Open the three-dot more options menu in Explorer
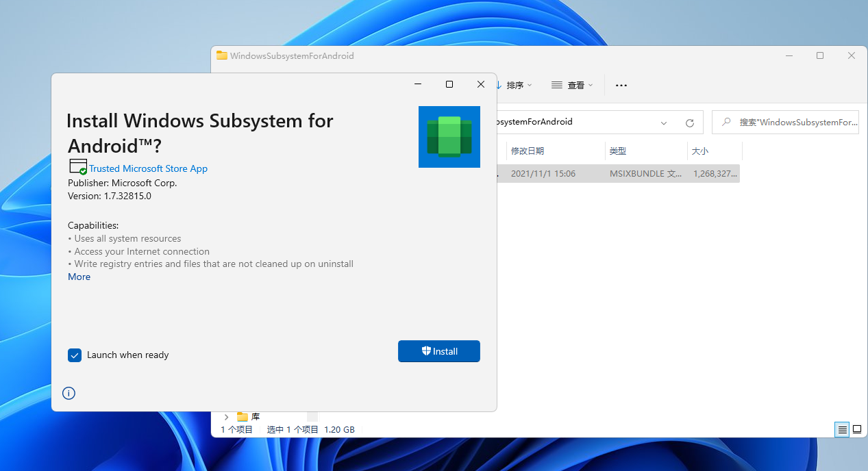Image resolution: width=868 pixels, height=471 pixels. [621, 86]
